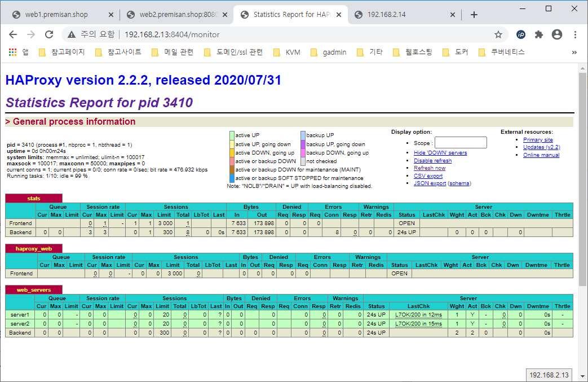The height and width of the screenshot is (382, 588).
Task: Click the haproxy_web proxy title label
Action: 34,248
